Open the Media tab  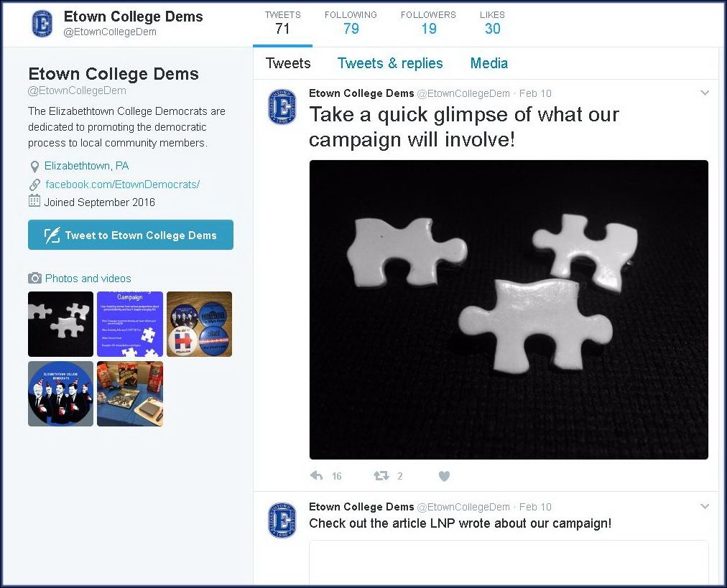pyautogui.click(x=488, y=63)
